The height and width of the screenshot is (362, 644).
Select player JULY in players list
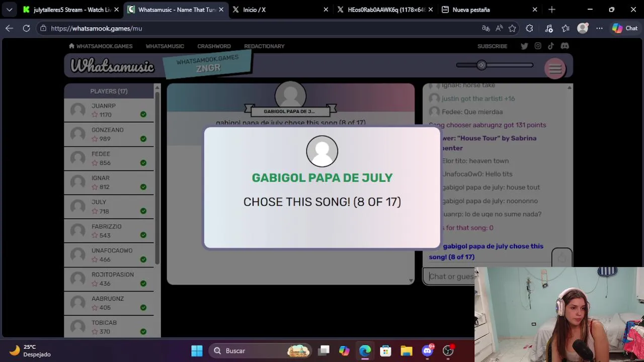click(x=109, y=207)
